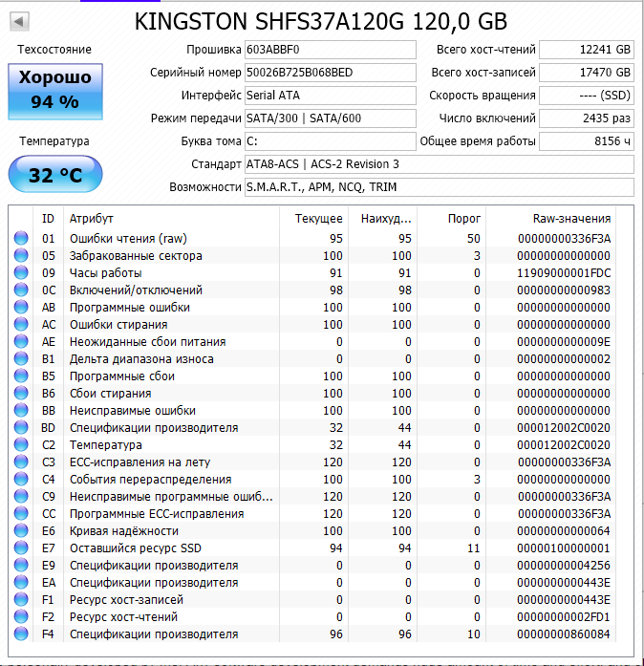
Task: Click raw value 00000000860084
Action: [x=564, y=634]
